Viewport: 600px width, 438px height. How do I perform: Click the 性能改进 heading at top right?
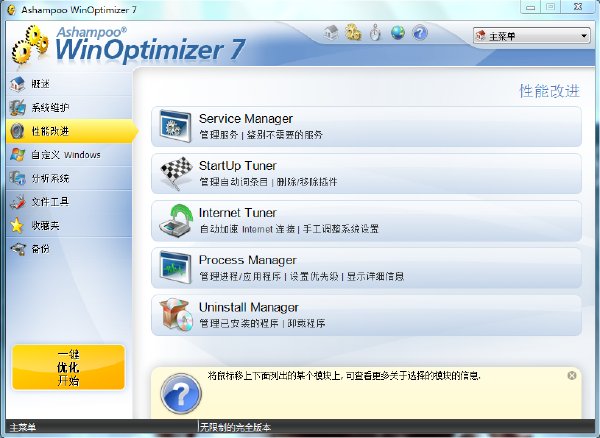[549, 91]
